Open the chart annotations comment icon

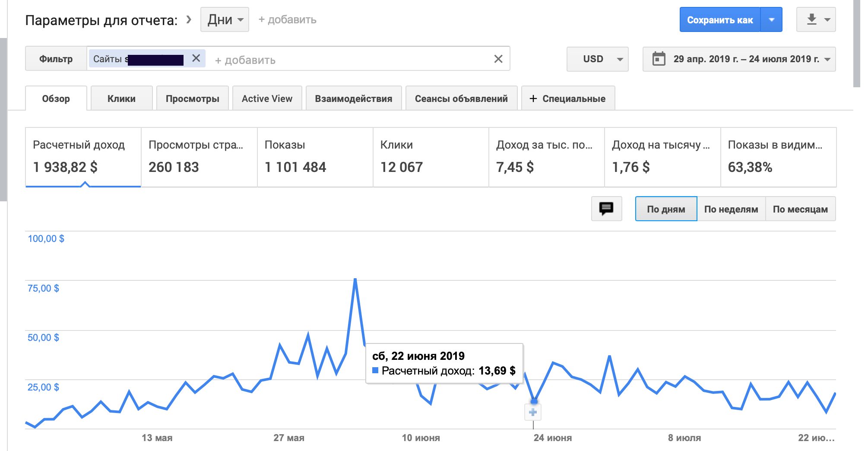pyautogui.click(x=606, y=209)
